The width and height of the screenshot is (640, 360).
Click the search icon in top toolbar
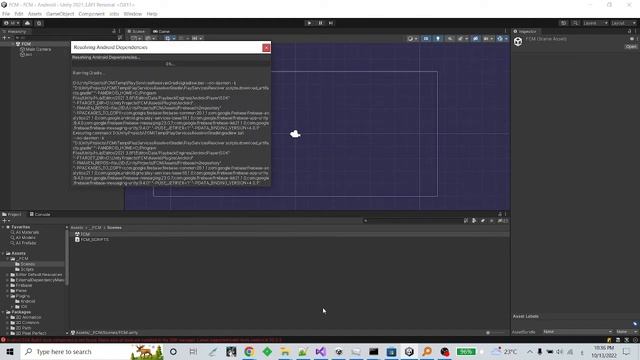coord(575,23)
